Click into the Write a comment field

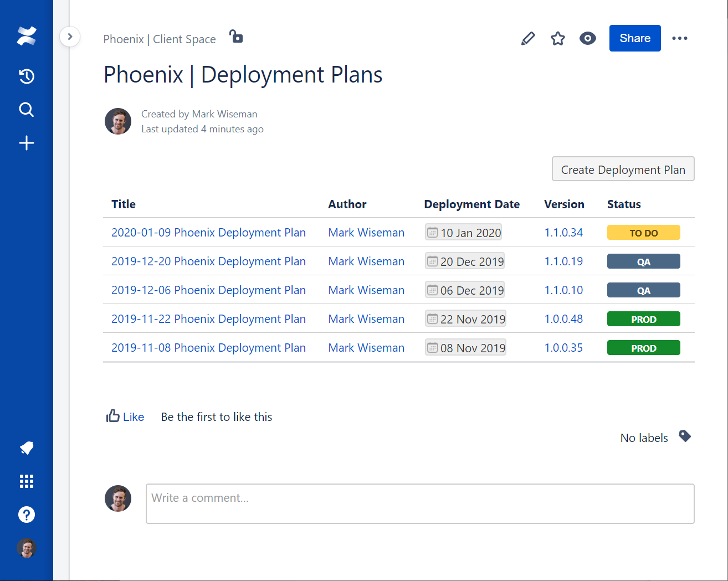[x=419, y=503]
